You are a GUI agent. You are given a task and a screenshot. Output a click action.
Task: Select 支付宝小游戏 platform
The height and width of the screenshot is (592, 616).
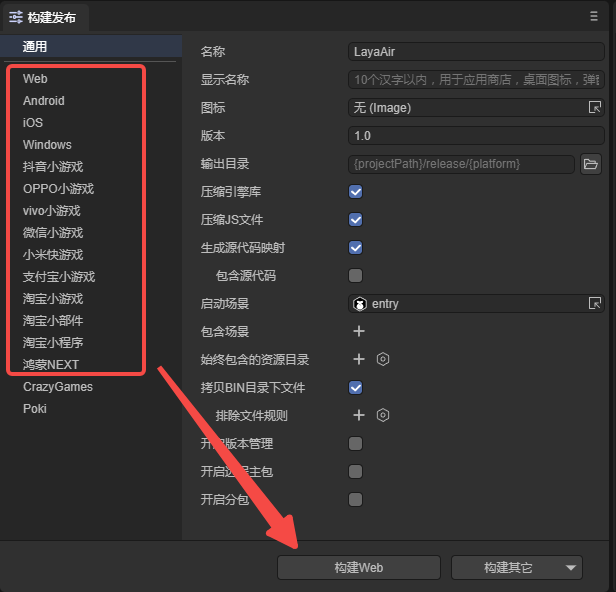59,277
